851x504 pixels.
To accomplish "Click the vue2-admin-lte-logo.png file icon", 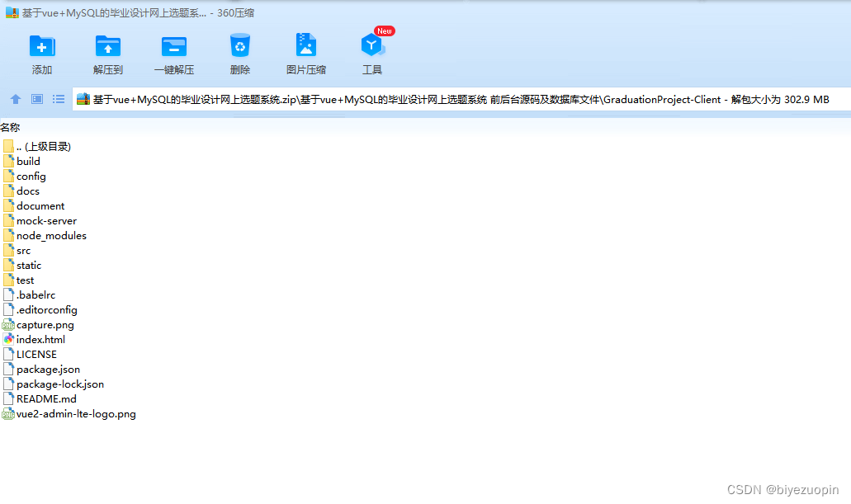I will click(x=8, y=414).
